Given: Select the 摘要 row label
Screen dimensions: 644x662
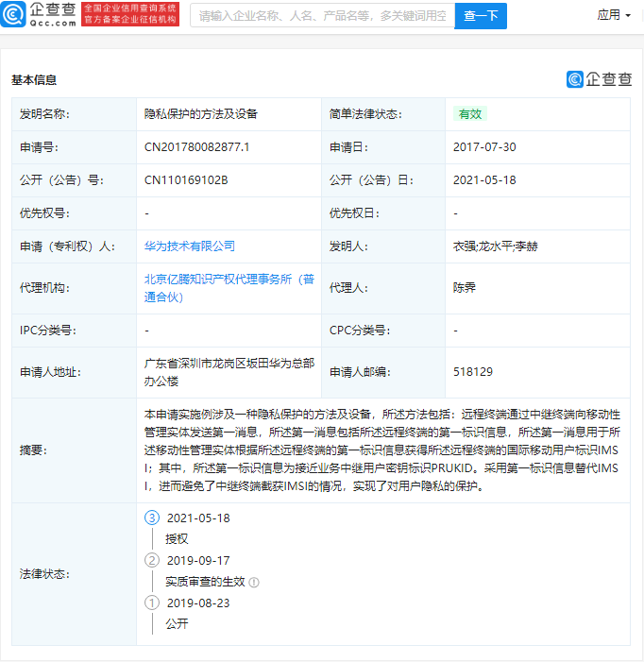Looking at the screenshot, I should tap(33, 450).
